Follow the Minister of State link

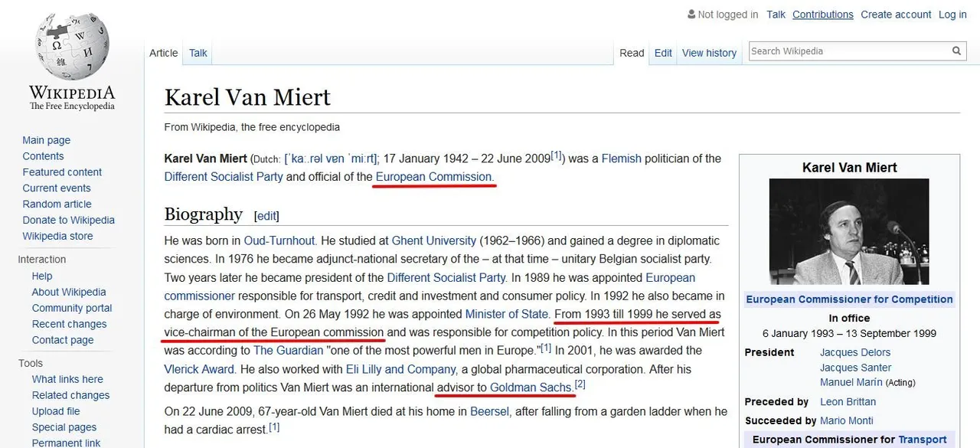[x=507, y=314]
